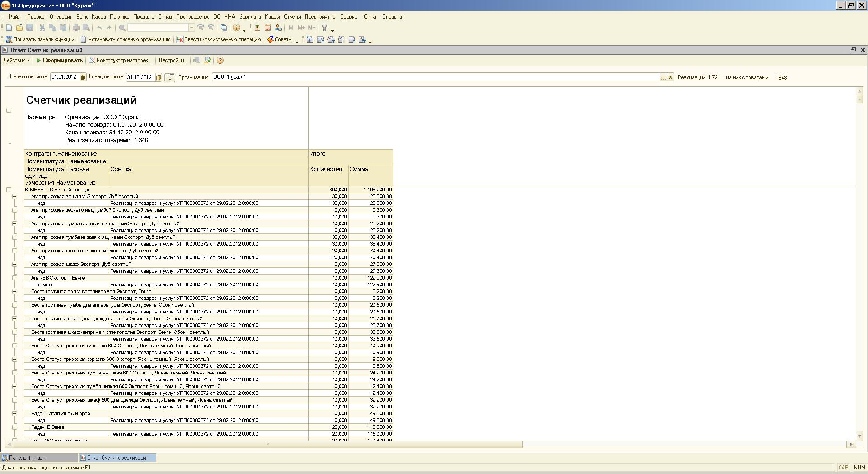Screen dimensions: 868x474
Task: Click the horizontal scrollbar right arrow
Action: tap(851, 444)
